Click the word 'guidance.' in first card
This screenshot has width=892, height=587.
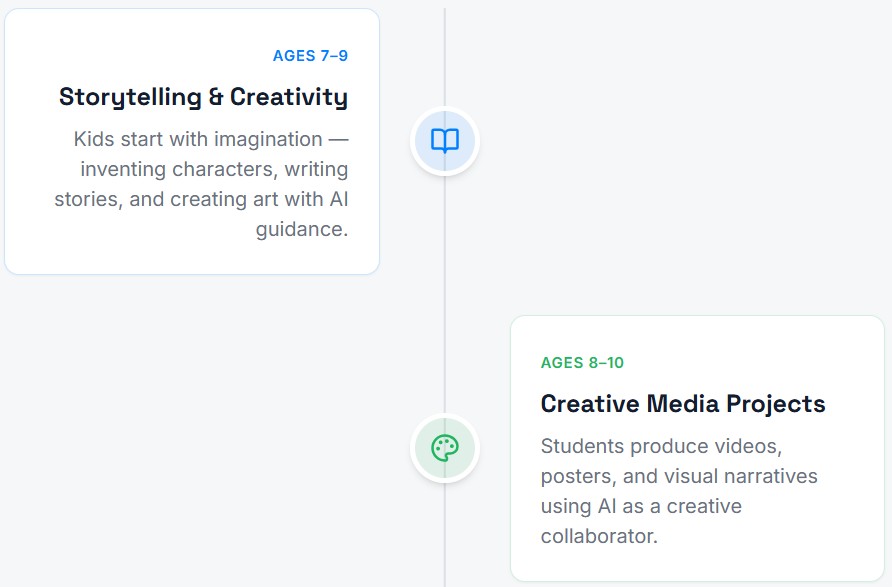(x=302, y=229)
